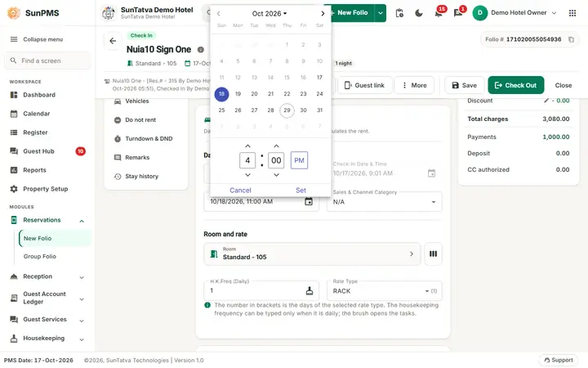Select October 18 in the calendar
The width and height of the screenshot is (588, 368).
[221, 94]
